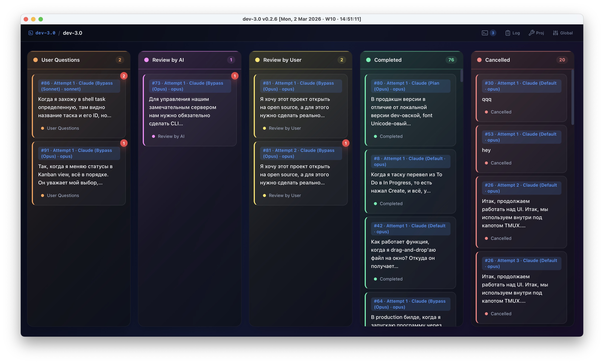Open the Log clipboard icon
This screenshot has width=604, height=364.
coord(508,33)
